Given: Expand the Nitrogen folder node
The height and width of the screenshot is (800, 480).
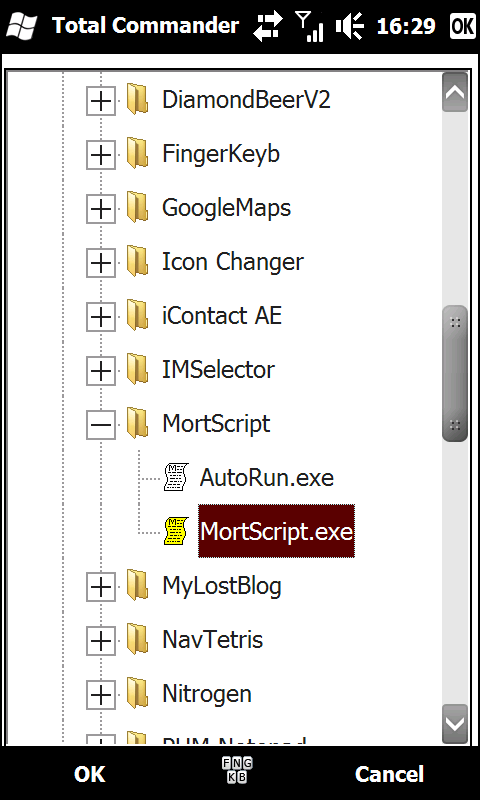Looking at the screenshot, I should [100, 694].
